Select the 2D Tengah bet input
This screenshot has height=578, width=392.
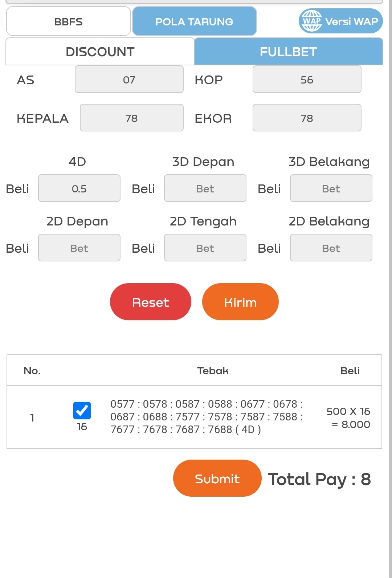click(205, 248)
